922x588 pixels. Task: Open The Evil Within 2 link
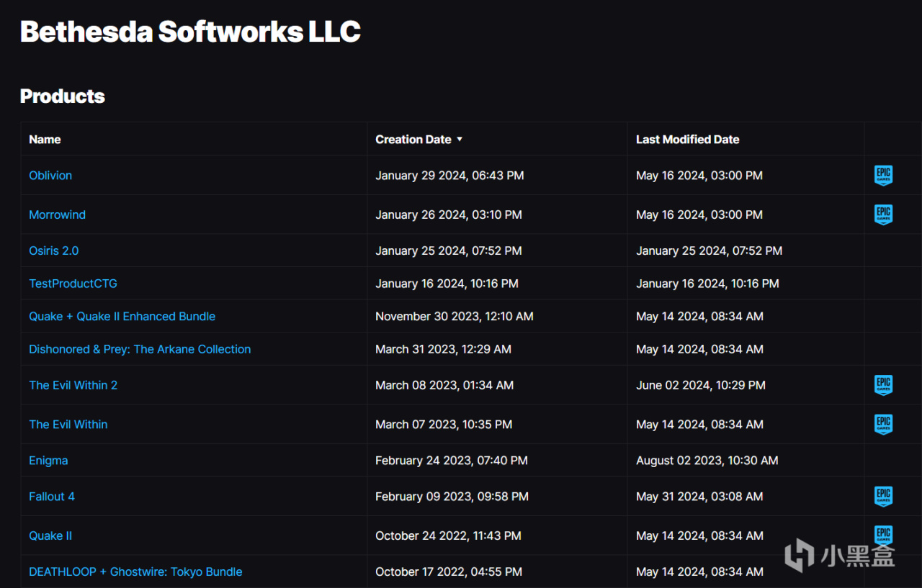pyautogui.click(x=73, y=385)
